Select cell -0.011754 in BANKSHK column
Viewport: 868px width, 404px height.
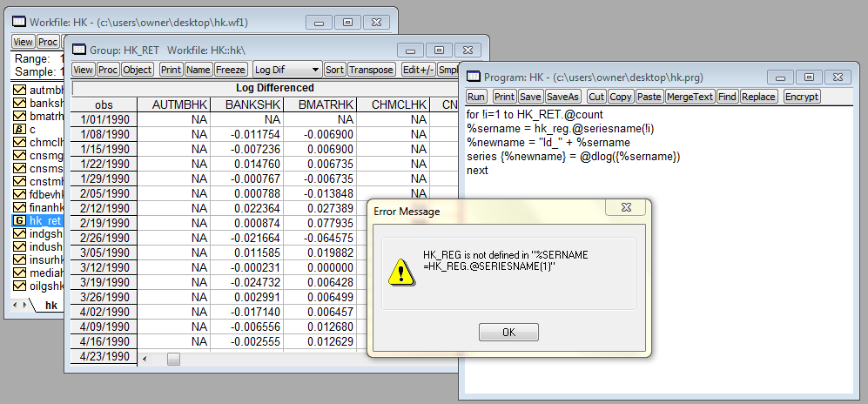coord(247,134)
